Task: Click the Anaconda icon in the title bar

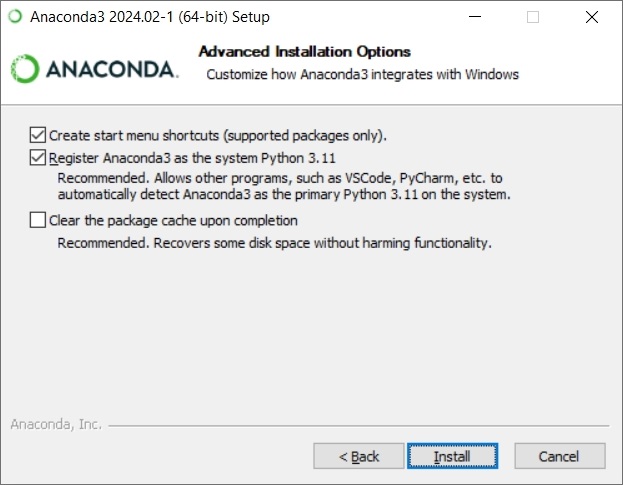Action: tap(15, 17)
